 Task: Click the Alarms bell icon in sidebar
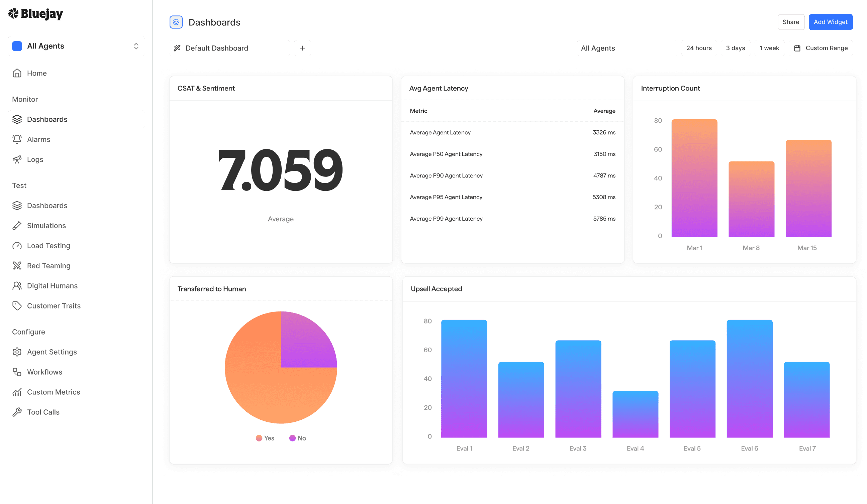[x=17, y=139]
